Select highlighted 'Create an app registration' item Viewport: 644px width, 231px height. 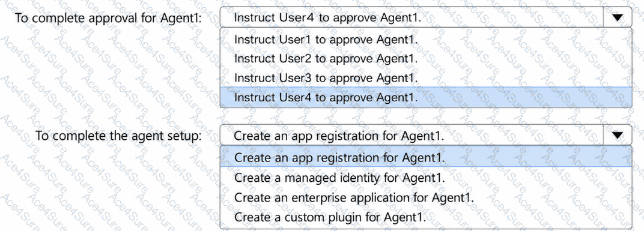pos(426,157)
